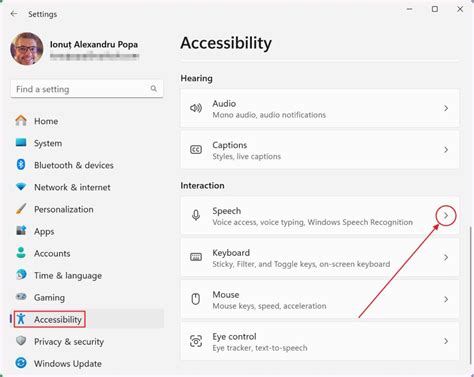474x377 pixels.
Task: Click 'Styles, live captions' description
Action: pyautogui.click(x=247, y=156)
